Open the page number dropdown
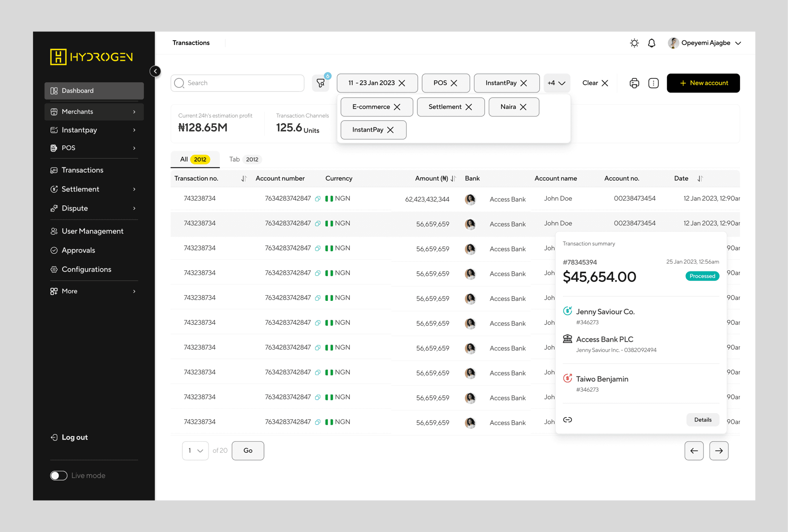 point(195,450)
